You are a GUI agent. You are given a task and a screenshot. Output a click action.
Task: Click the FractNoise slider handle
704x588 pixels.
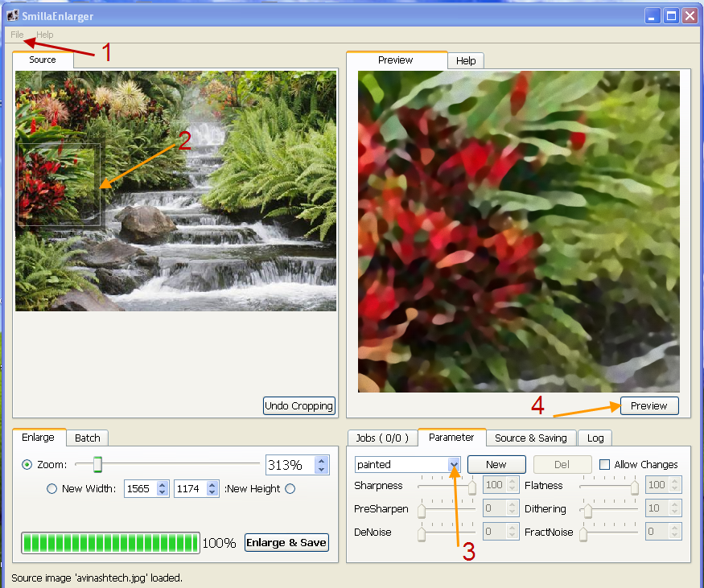tap(583, 533)
